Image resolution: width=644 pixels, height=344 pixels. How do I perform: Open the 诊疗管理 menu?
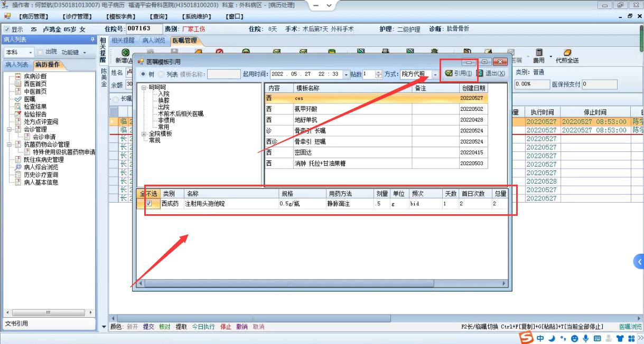coord(78,16)
